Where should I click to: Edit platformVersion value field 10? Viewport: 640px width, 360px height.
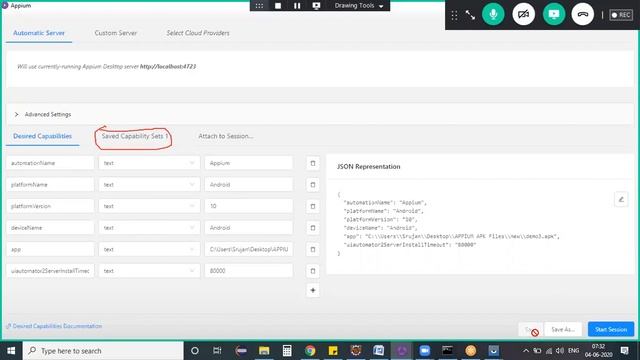[249, 206]
